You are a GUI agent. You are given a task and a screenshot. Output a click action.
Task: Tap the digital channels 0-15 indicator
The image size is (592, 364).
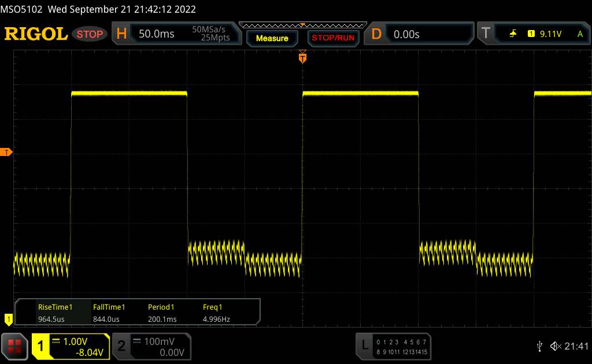[402, 347]
